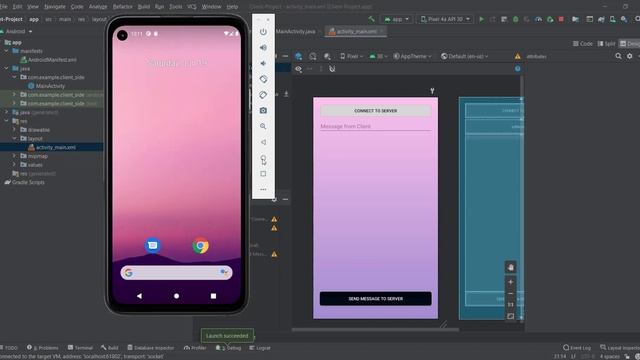The image size is (640, 360).
Task: Tap the phone's on-screen Home navigation button
Action: [x=176, y=296]
